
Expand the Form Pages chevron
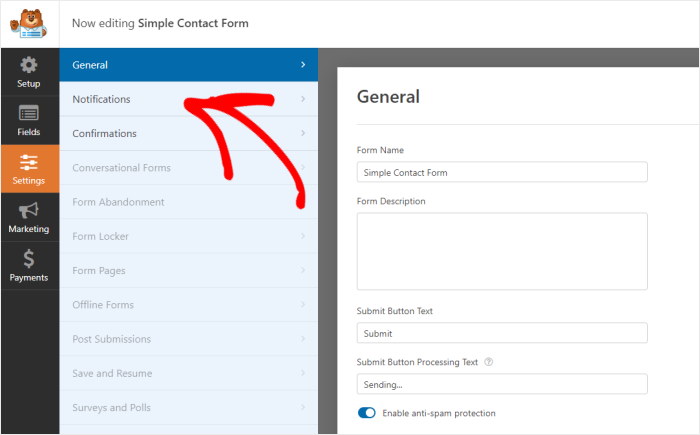coord(303,270)
